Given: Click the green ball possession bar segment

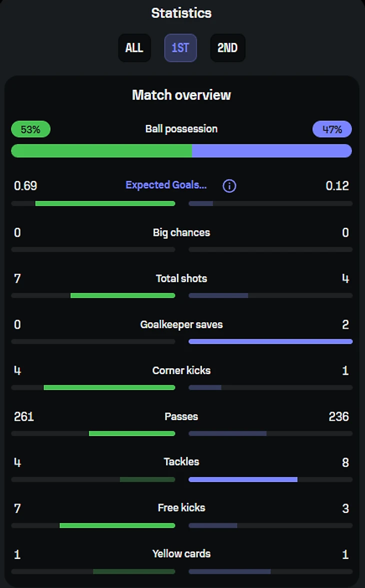Looking at the screenshot, I should 101,151.
